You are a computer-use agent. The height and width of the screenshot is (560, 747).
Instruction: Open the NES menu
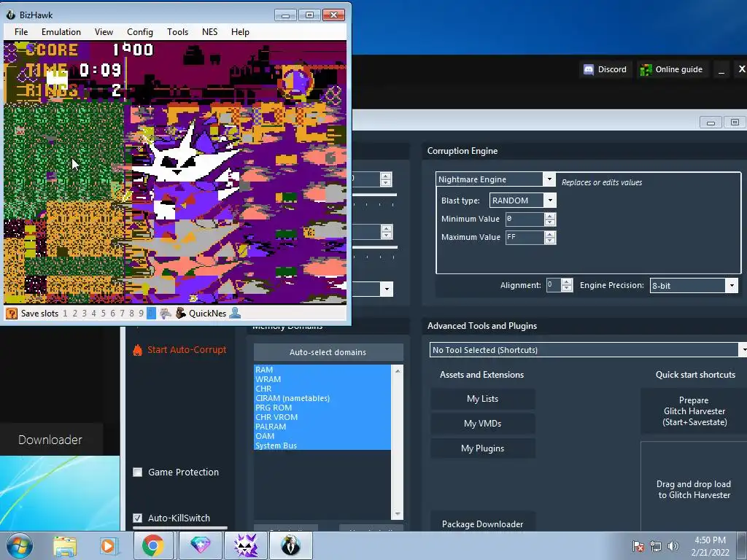209,32
